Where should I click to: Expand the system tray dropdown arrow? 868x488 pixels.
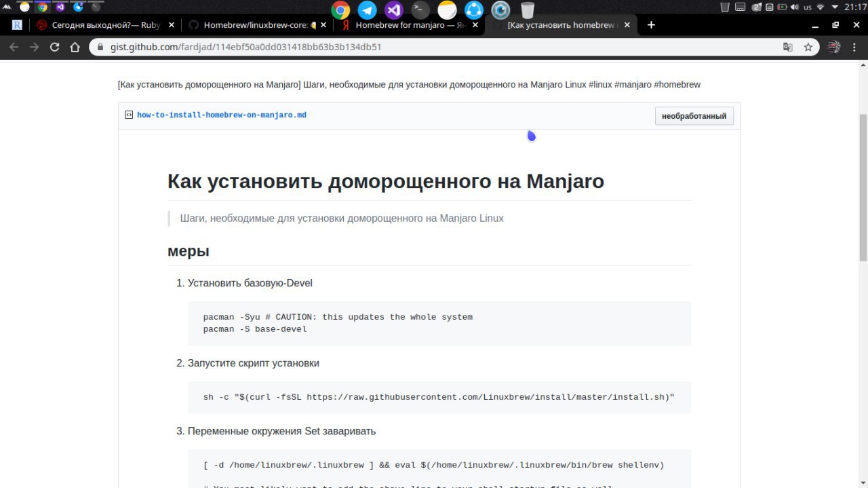coord(835,7)
